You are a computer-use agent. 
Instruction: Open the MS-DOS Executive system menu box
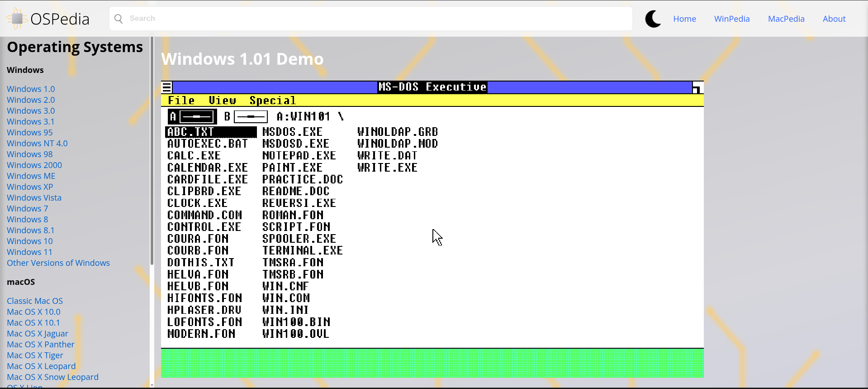(167, 87)
